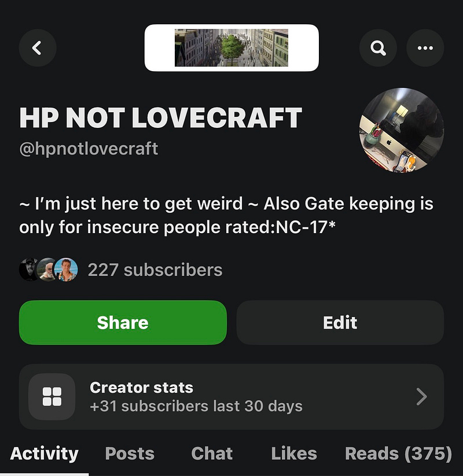Viewport: 463px width, 476px height.
Task: Select the Reads (375) tab
Action: click(399, 453)
